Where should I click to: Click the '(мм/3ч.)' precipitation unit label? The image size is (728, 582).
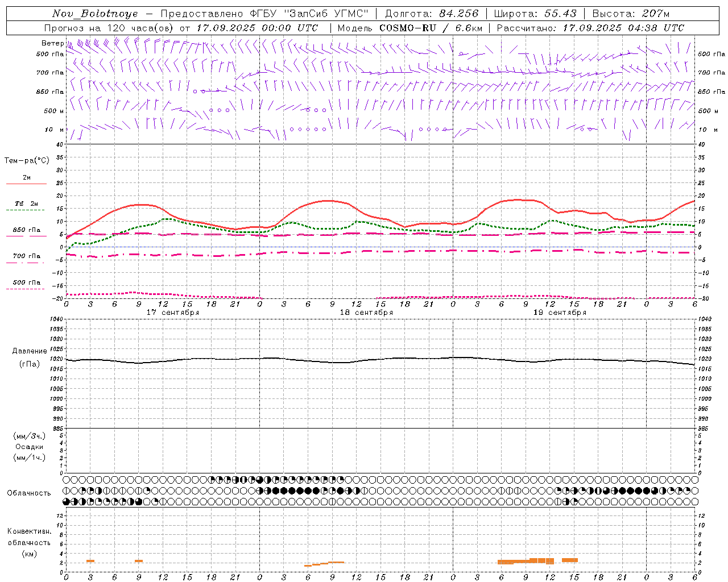[x=29, y=436]
